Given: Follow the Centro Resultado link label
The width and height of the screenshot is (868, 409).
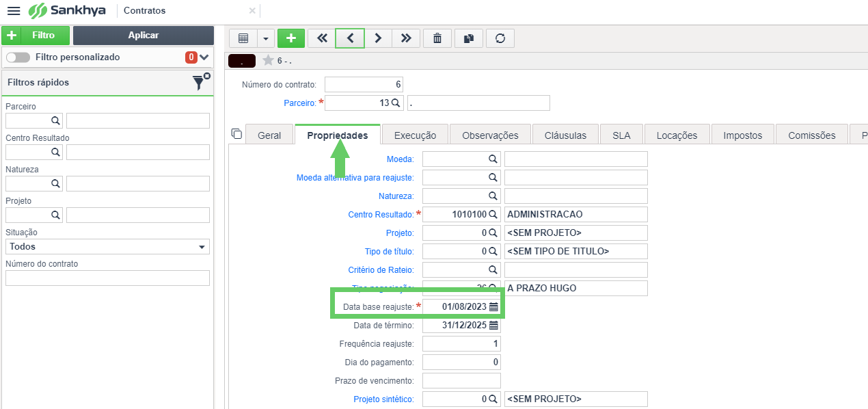Looking at the screenshot, I should click(x=381, y=215).
